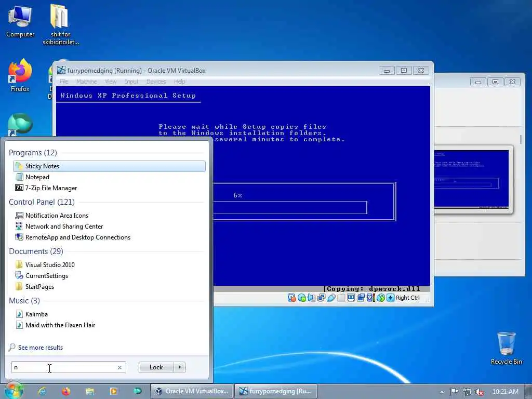Click the audio speaker icon in VM status bar

(x=311, y=298)
